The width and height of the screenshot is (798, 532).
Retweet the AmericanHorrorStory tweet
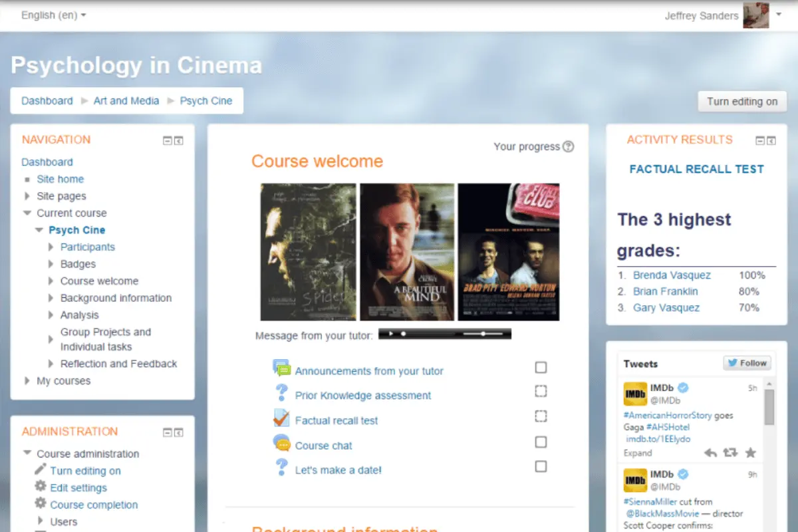tap(730, 453)
